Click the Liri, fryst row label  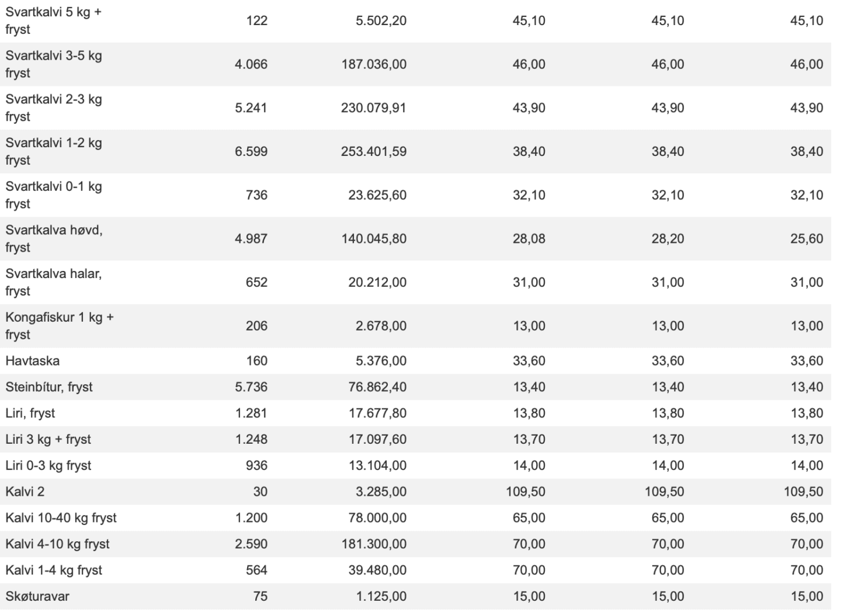[x=30, y=413]
